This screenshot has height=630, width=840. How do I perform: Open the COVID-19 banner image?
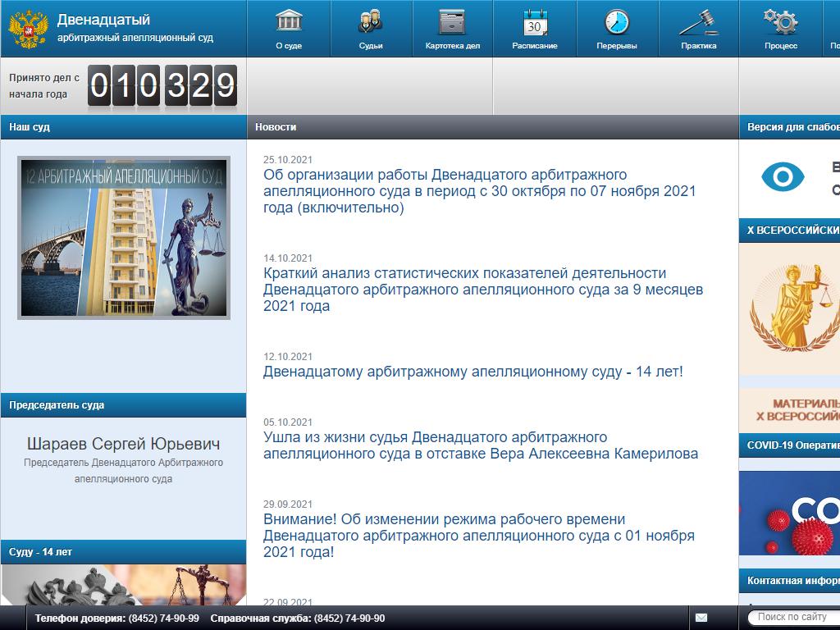[789, 513]
